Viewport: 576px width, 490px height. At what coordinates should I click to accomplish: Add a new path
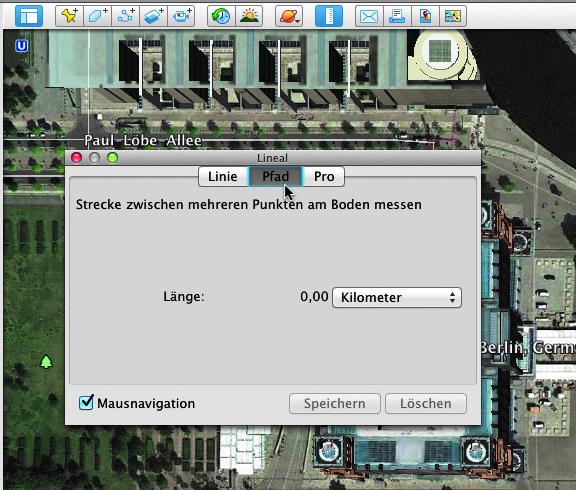pos(126,16)
